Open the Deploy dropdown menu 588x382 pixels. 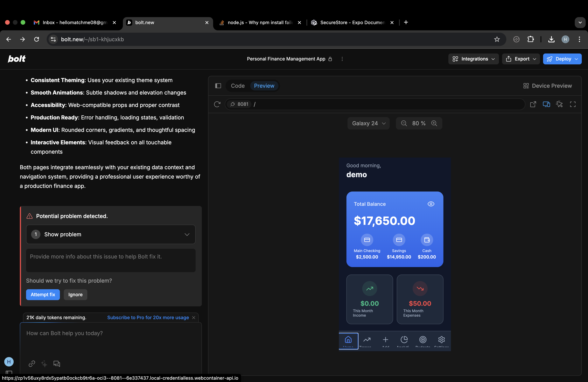[562, 59]
